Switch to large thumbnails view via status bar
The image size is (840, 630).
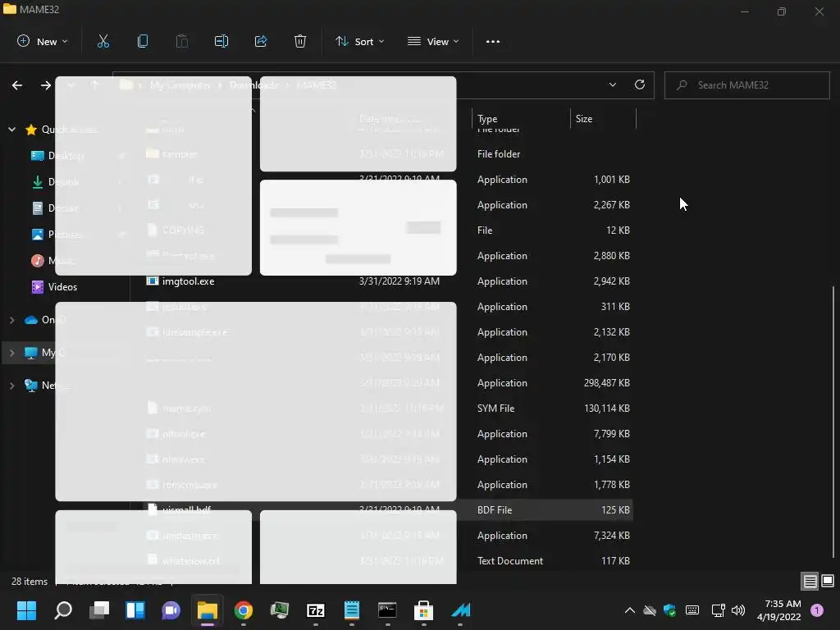pos(828,581)
